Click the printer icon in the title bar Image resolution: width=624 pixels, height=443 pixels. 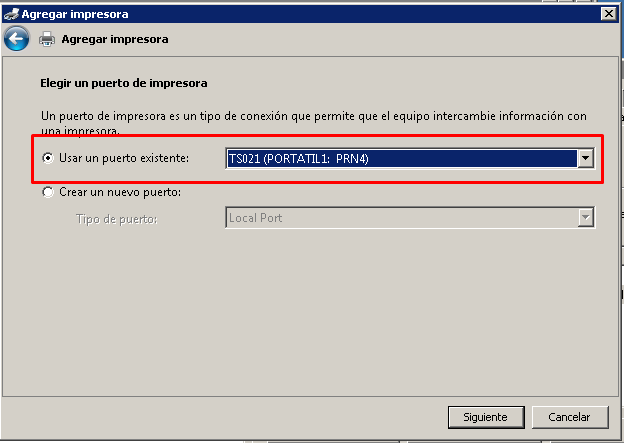click(x=10, y=13)
